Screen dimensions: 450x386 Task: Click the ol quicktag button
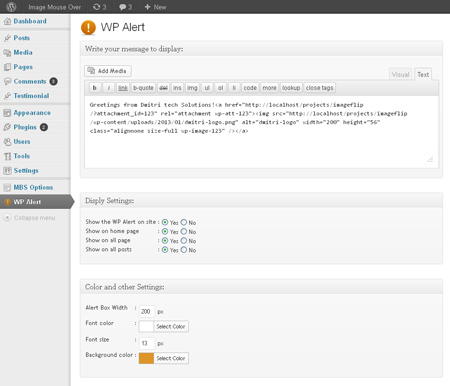(x=220, y=88)
